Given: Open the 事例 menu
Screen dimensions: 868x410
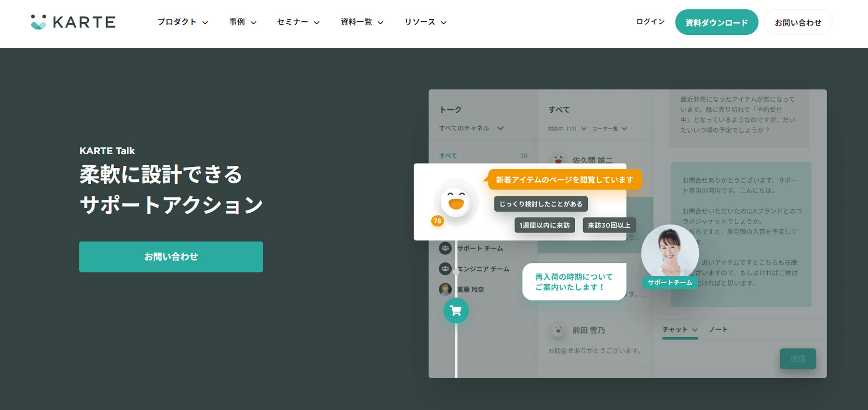Looking at the screenshot, I should click(243, 22).
